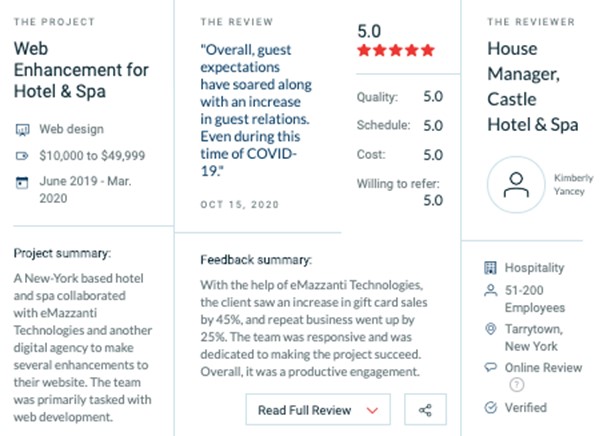603x436 pixels.
Task: Click the five red star rating
Action: tap(396, 50)
